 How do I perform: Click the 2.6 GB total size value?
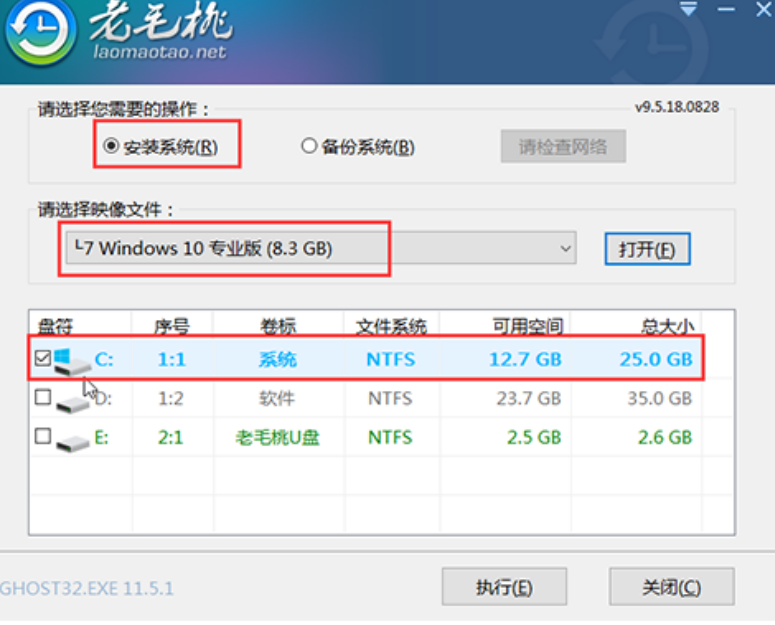click(x=665, y=437)
